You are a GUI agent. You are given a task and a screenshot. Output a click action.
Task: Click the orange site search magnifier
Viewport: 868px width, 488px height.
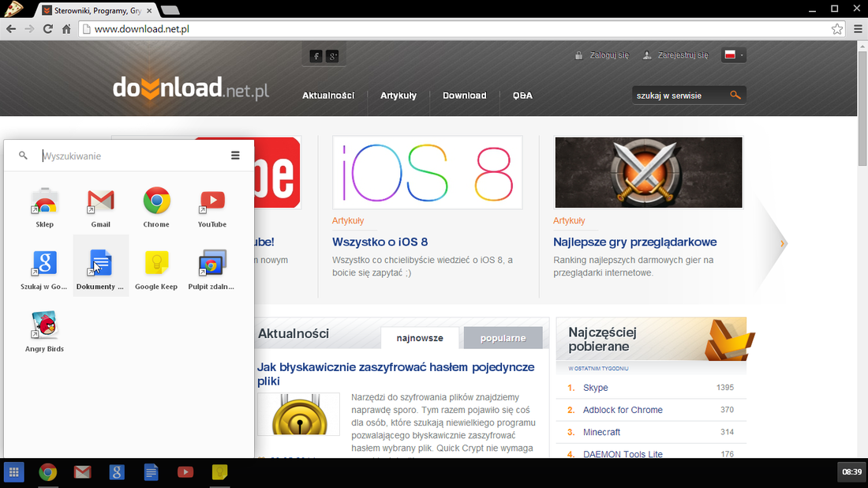coord(735,96)
